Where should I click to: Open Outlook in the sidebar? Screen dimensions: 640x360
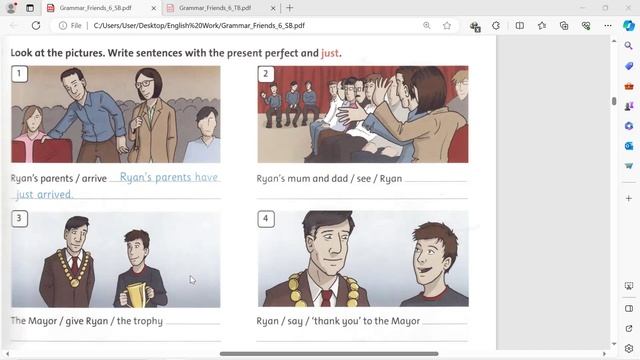coord(629,146)
